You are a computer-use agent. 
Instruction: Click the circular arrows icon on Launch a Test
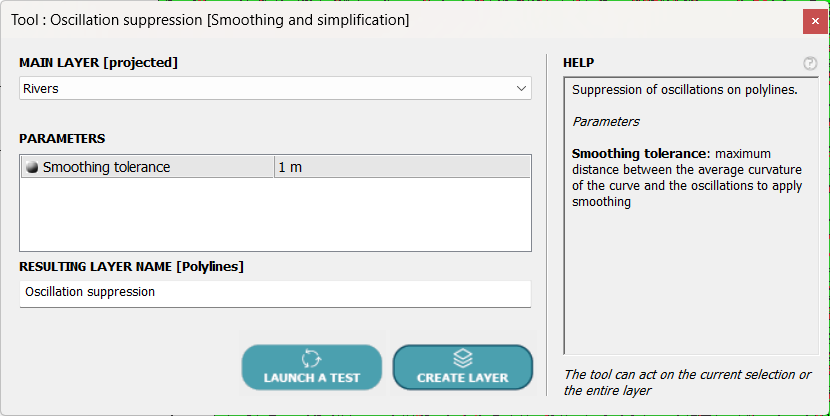[311, 358]
